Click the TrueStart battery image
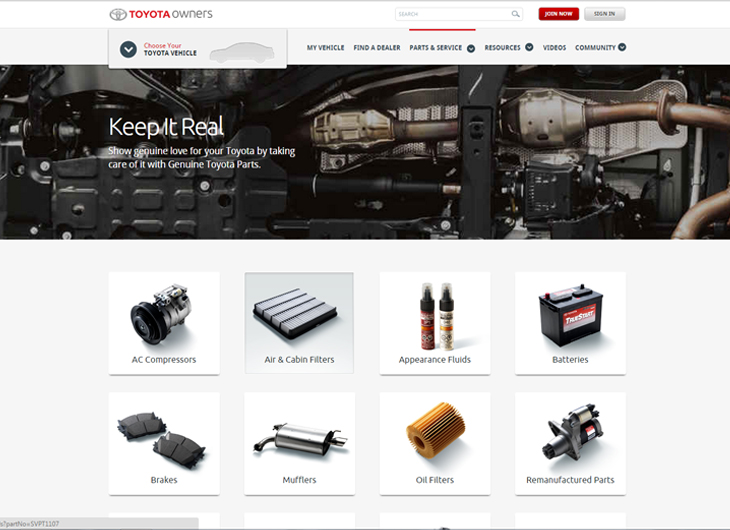Image resolution: width=730 pixels, height=530 pixels. point(571,315)
